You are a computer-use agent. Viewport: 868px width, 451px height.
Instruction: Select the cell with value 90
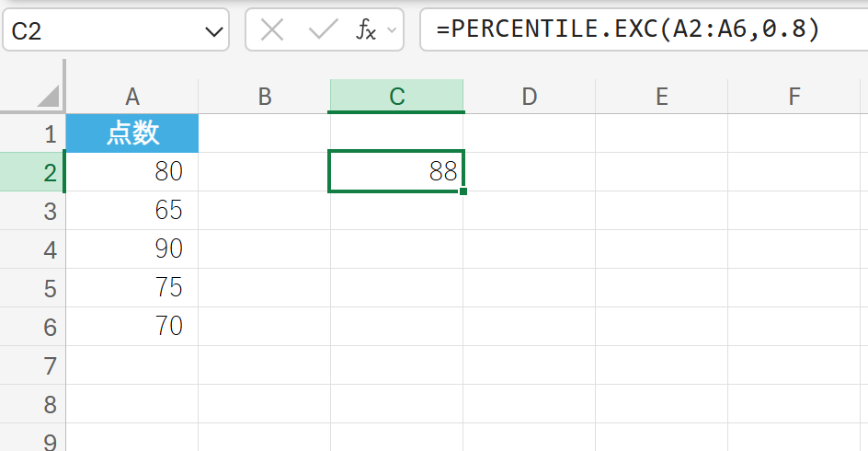(x=132, y=249)
